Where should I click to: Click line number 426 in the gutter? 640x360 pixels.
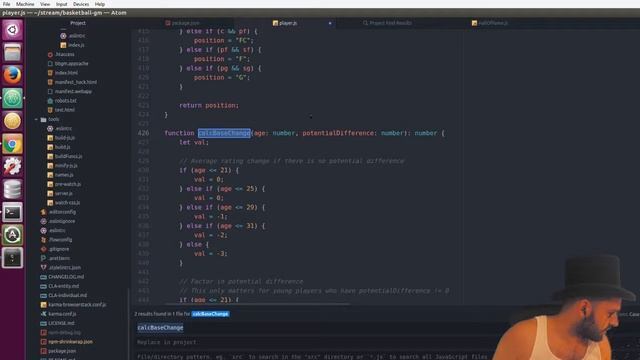[x=143, y=133]
